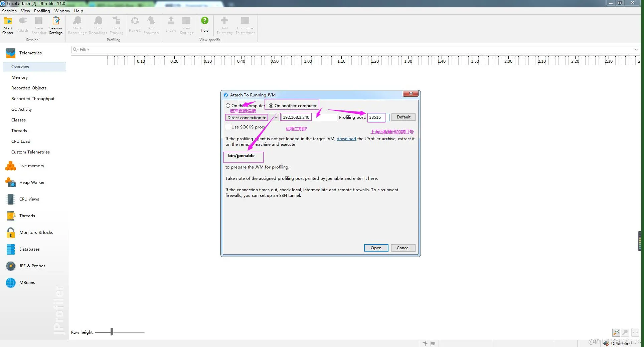Enable the Use SOCKS proxy checkbox
The height and width of the screenshot is (347, 644).
pos(228,127)
